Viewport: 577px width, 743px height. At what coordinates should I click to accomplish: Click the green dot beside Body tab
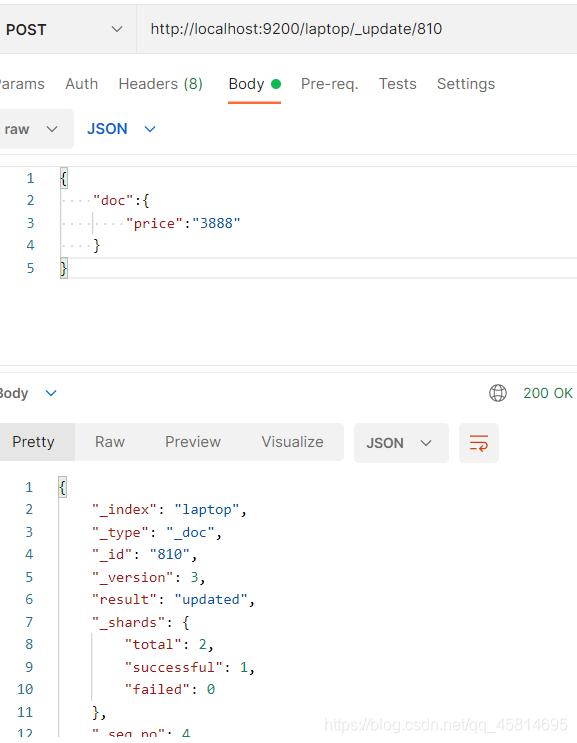[x=276, y=84]
